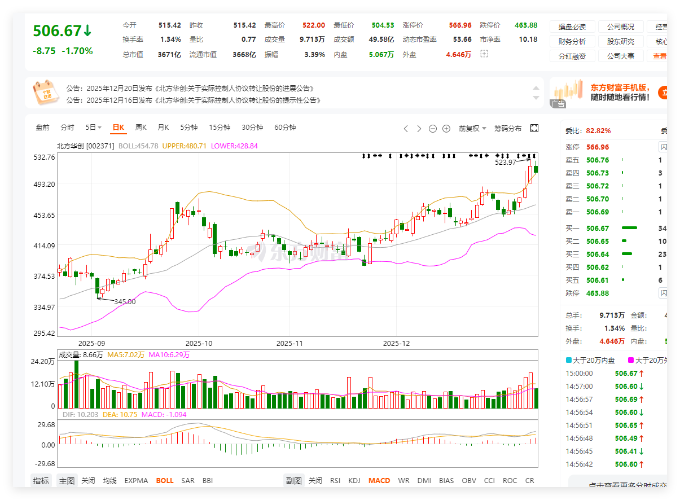The height and width of the screenshot is (500, 680).
Task: Open 公司大事 company events
Action: pyautogui.click(x=621, y=56)
